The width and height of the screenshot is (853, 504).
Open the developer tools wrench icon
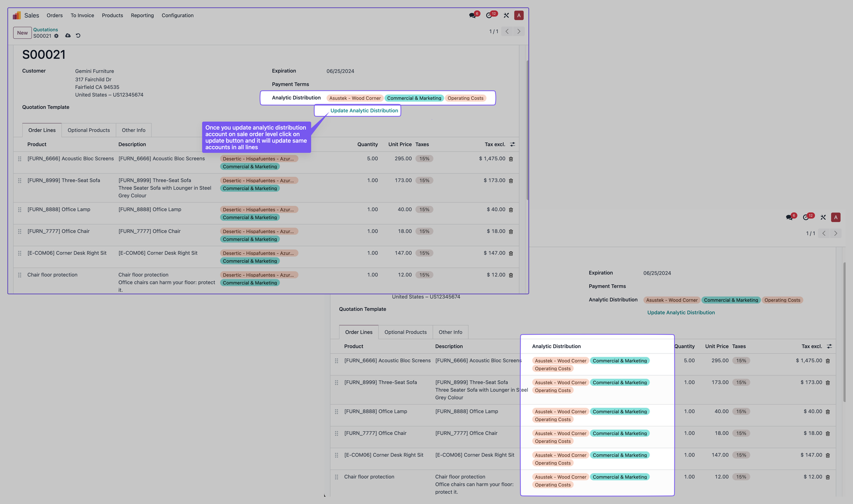506,15
